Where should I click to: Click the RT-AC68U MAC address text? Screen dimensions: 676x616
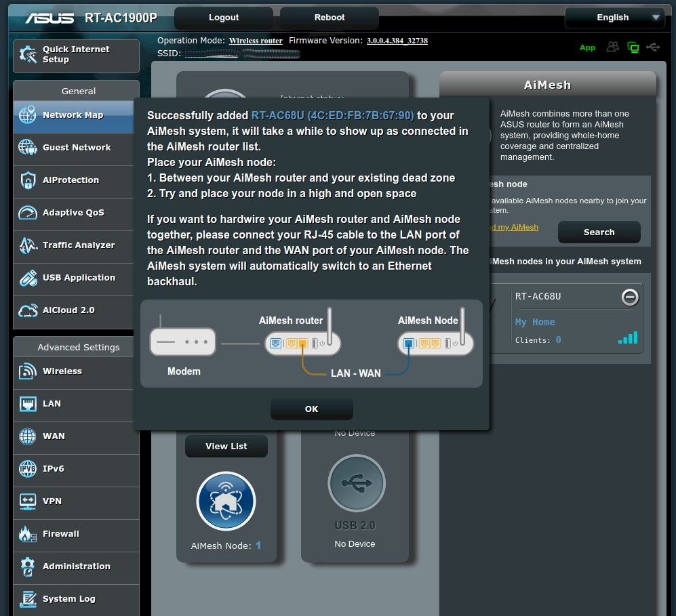tap(332, 115)
